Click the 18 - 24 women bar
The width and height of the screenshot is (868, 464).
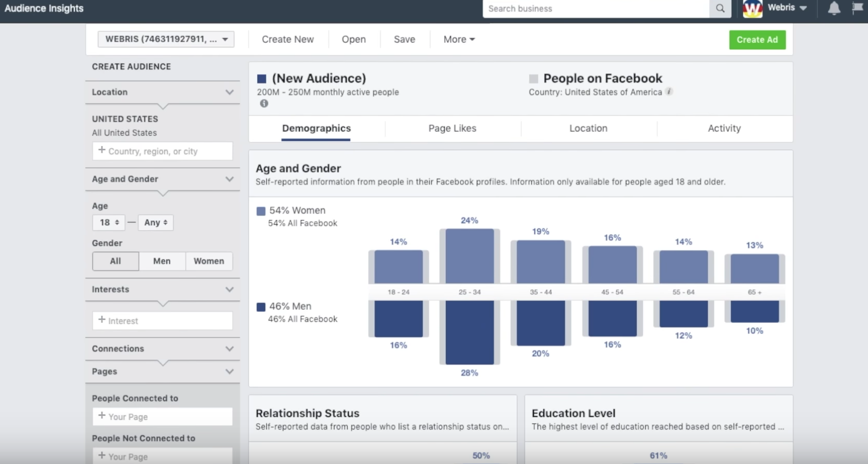(x=398, y=267)
